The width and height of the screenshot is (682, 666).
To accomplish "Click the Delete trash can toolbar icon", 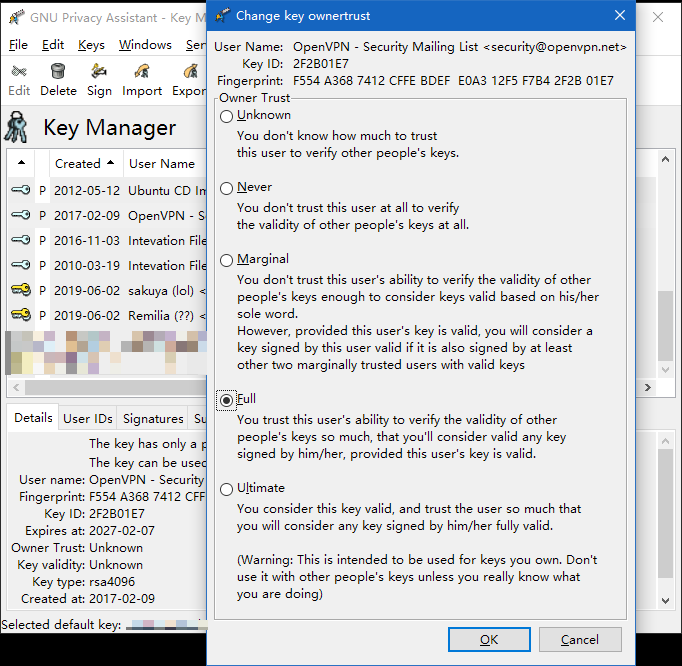I will point(58,72).
